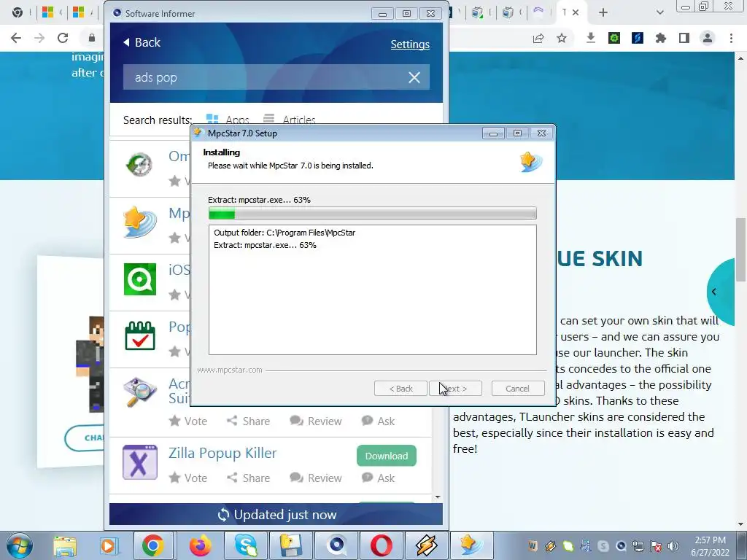Toggle Chrome side panel
The width and height of the screenshot is (747, 560).
point(684,38)
